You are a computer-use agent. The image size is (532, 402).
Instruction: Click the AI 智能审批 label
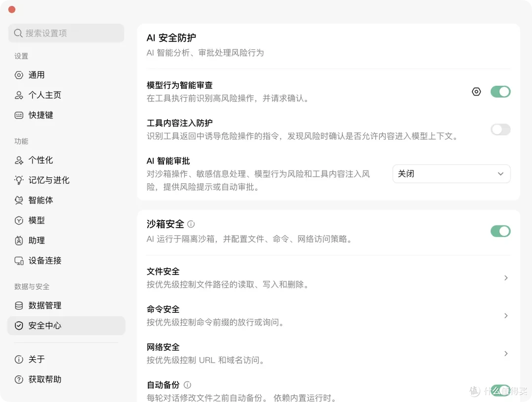(x=168, y=161)
